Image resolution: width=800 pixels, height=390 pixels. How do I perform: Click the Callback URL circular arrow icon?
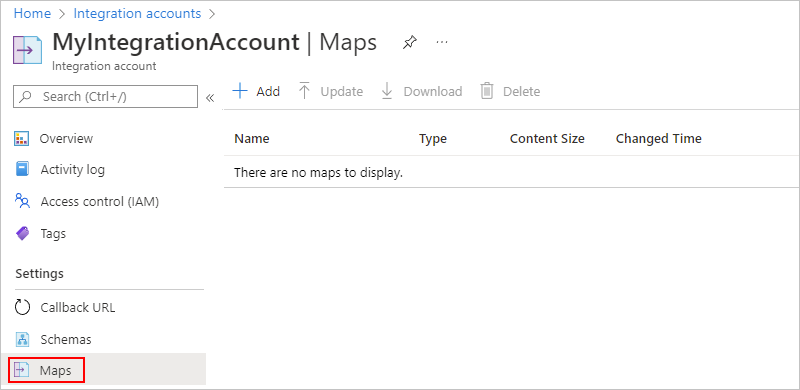22,308
